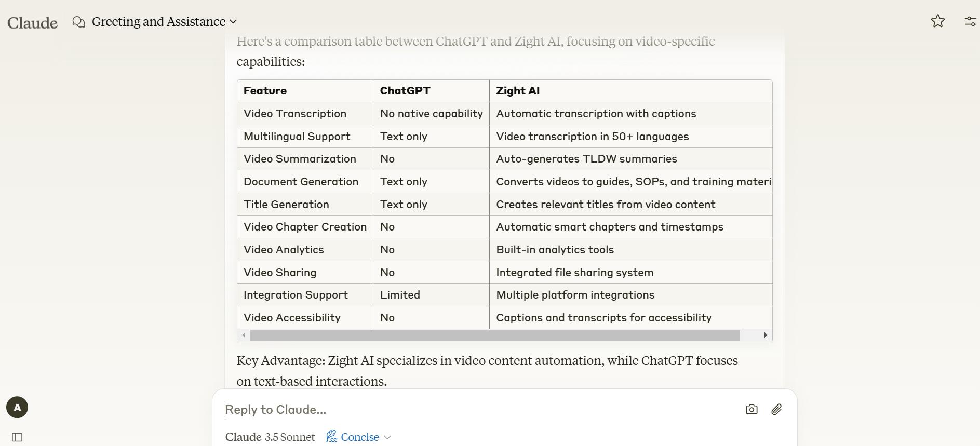Viewport: 980px width, 446px height.
Task: Click the table's left scroll arrow
Action: click(x=244, y=335)
